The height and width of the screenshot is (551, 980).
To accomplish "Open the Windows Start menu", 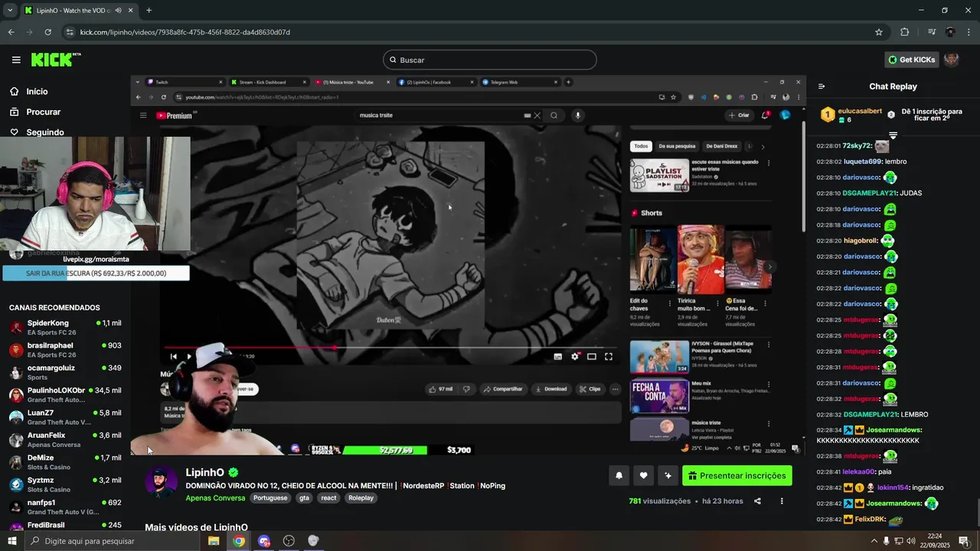I will [11, 541].
